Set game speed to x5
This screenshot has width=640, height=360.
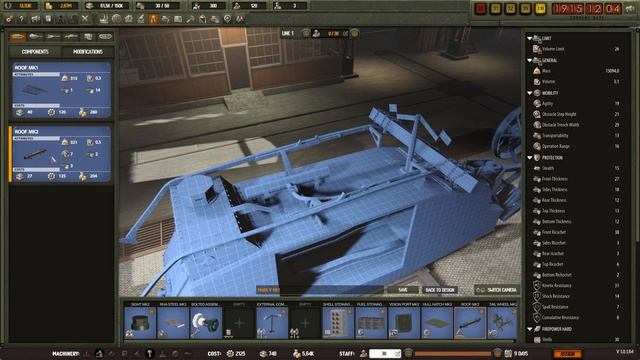tap(525, 9)
